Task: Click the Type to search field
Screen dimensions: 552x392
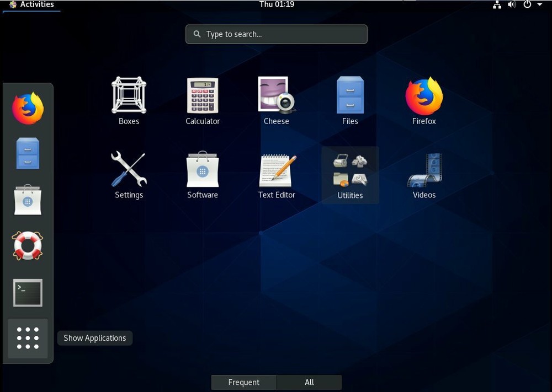Action: [x=276, y=34]
